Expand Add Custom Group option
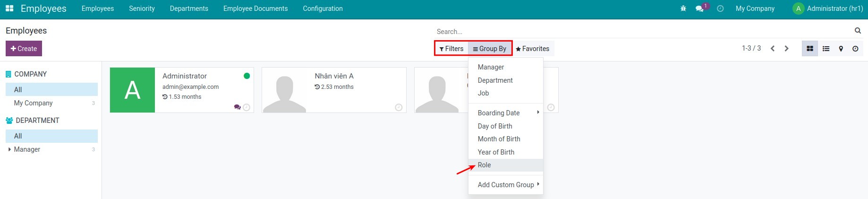 click(505, 185)
